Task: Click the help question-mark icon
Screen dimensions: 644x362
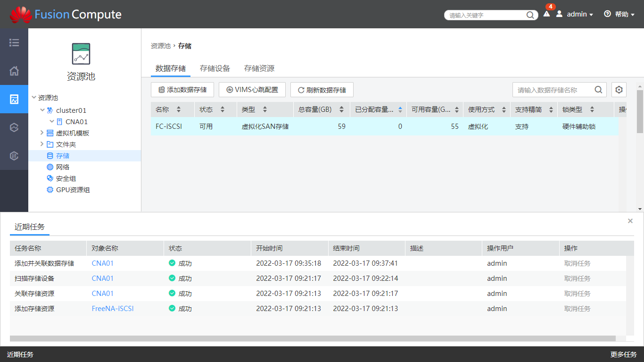Action: pyautogui.click(x=607, y=14)
